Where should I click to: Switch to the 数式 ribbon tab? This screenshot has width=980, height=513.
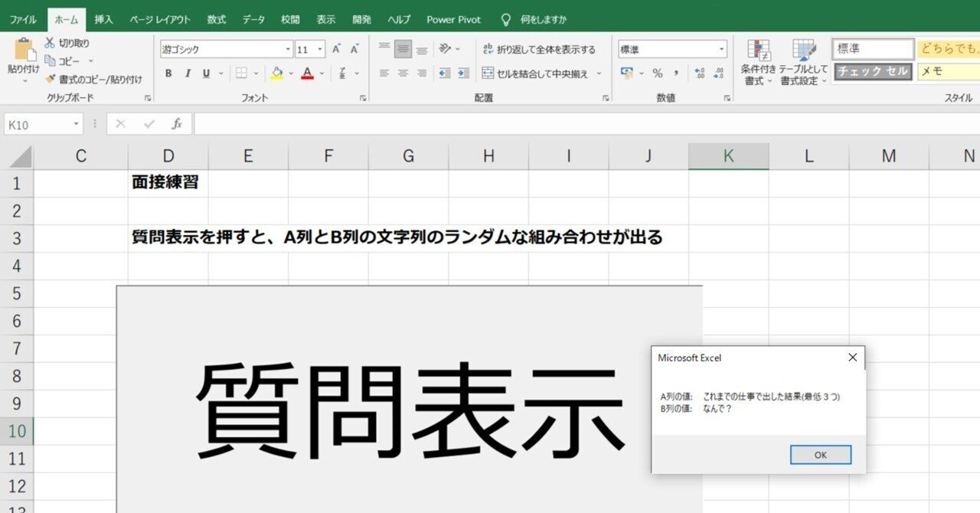[215, 19]
